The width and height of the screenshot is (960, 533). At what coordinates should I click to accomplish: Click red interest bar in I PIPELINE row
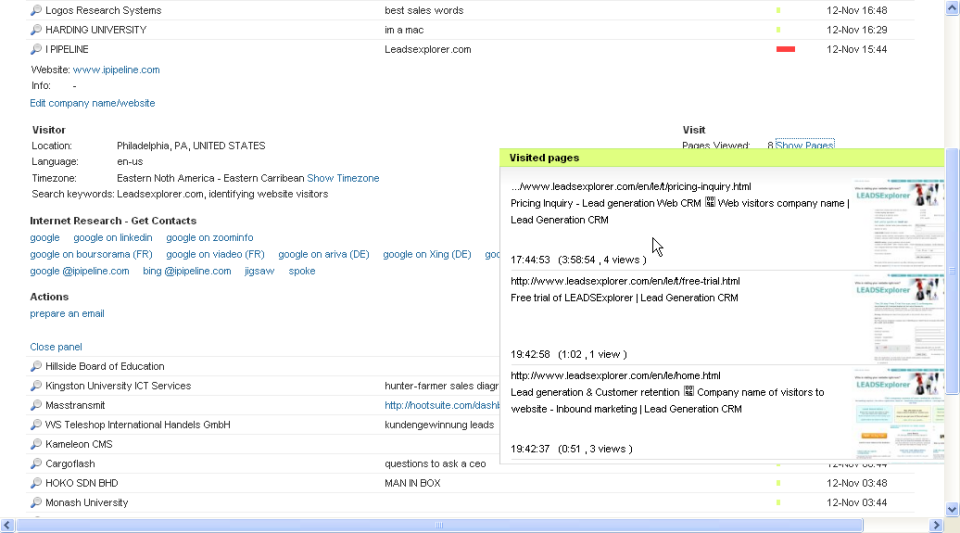[786, 50]
